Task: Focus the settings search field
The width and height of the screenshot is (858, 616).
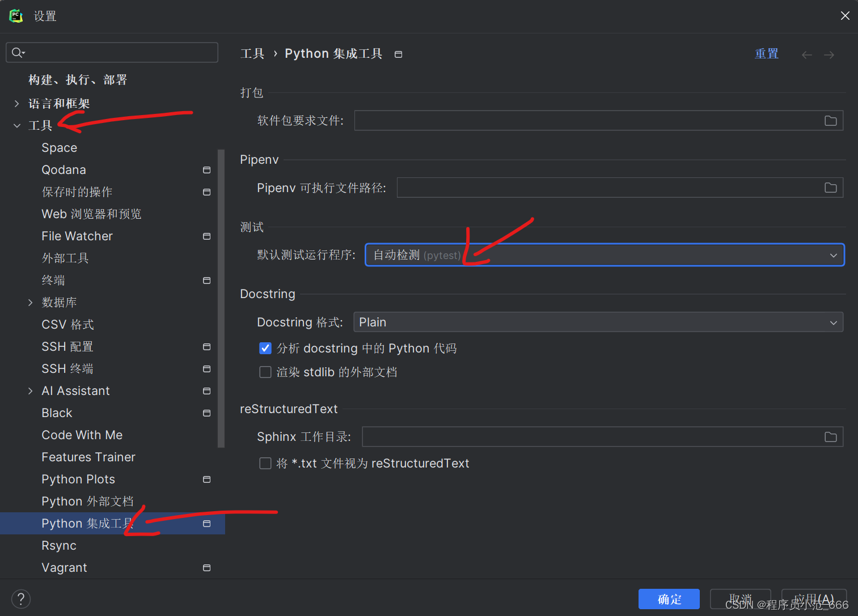Action: click(x=112, y=53)
